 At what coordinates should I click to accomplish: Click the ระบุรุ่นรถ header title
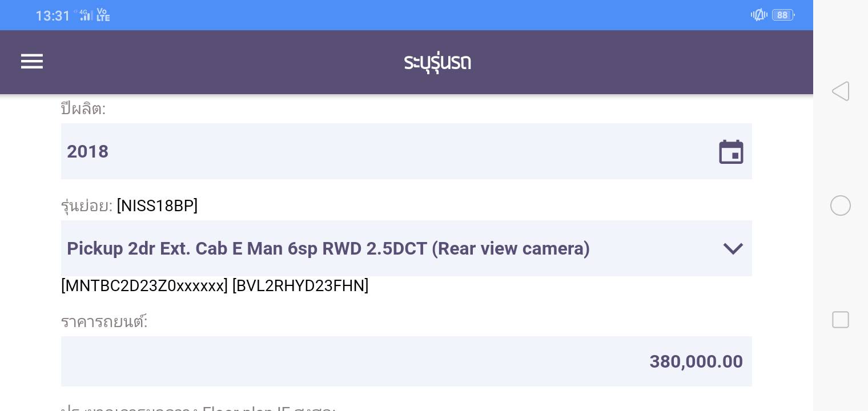437,62
